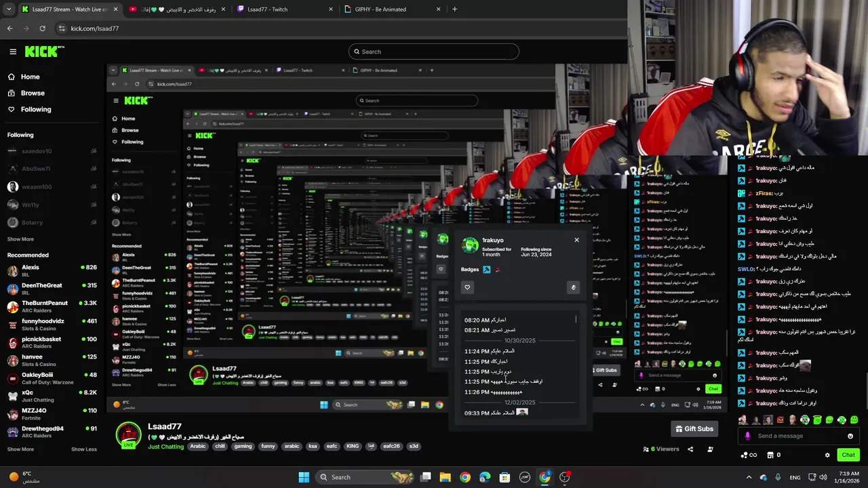This screenshot has width=868, height=488.
Task: Select the KING tag
Action: pos(352,447)
